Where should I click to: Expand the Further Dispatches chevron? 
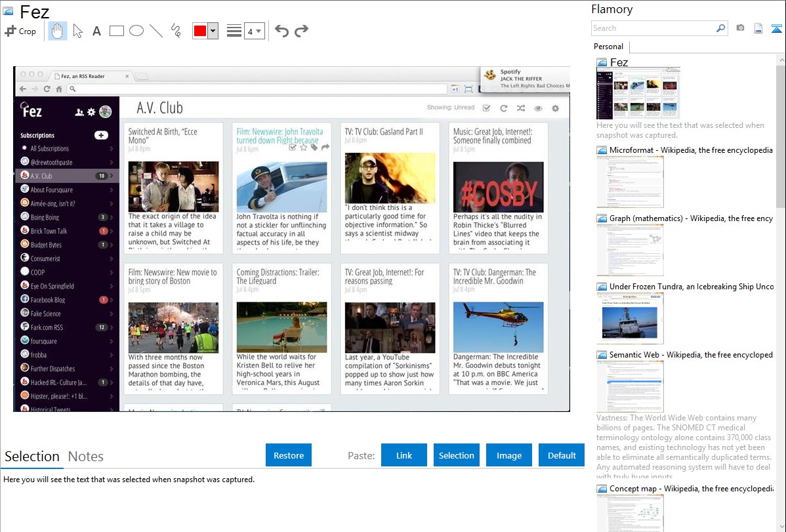[x=112, y=369]
